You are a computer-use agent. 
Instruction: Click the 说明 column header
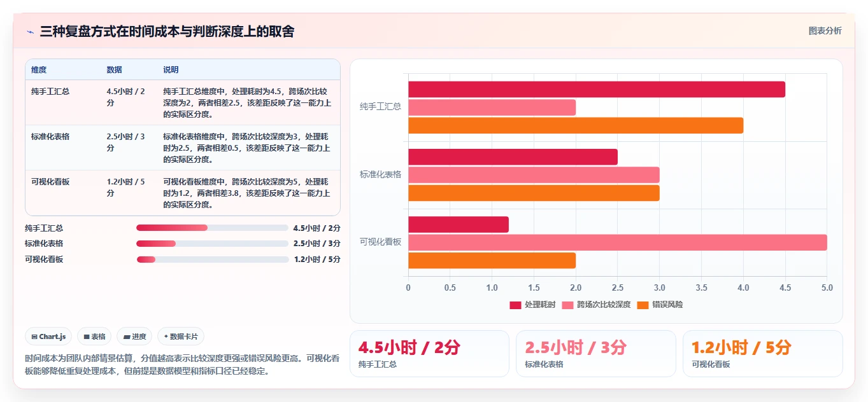[x=171, y=70]
